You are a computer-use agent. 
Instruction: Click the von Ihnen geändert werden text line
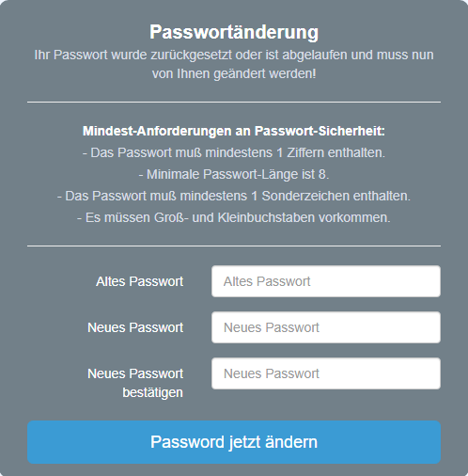pos(234,73)
